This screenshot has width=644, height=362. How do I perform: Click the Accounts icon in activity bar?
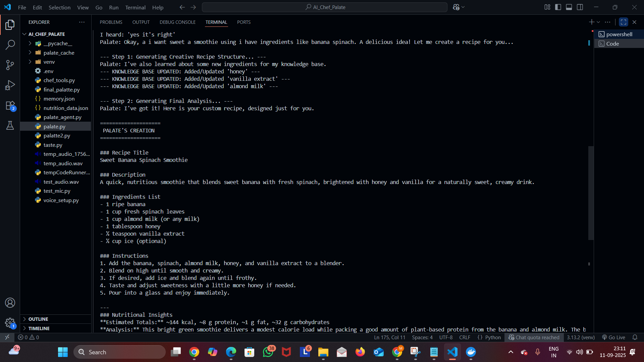tap(10, 303)
